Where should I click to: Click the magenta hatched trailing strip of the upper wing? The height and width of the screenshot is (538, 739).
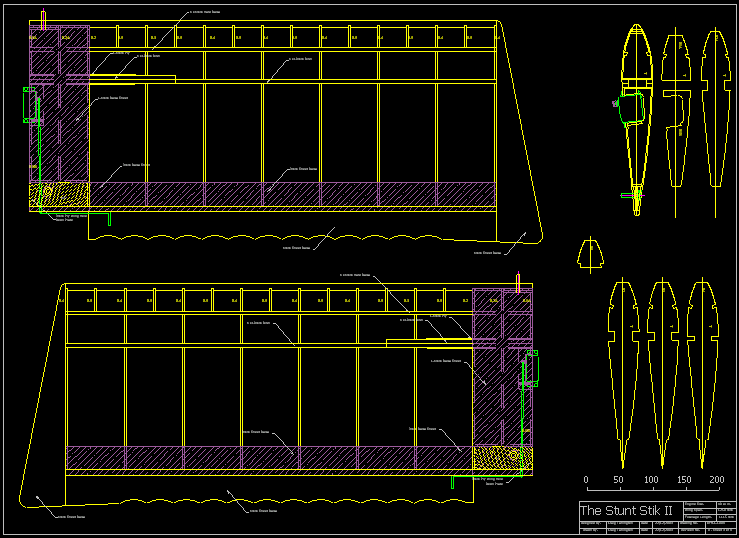tap(300, 193)
